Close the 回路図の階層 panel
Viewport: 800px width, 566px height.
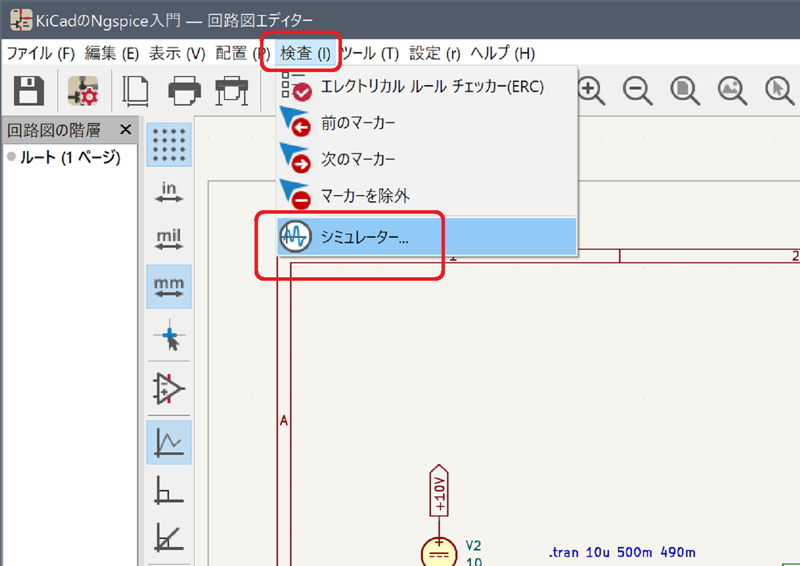click(126, 130)
